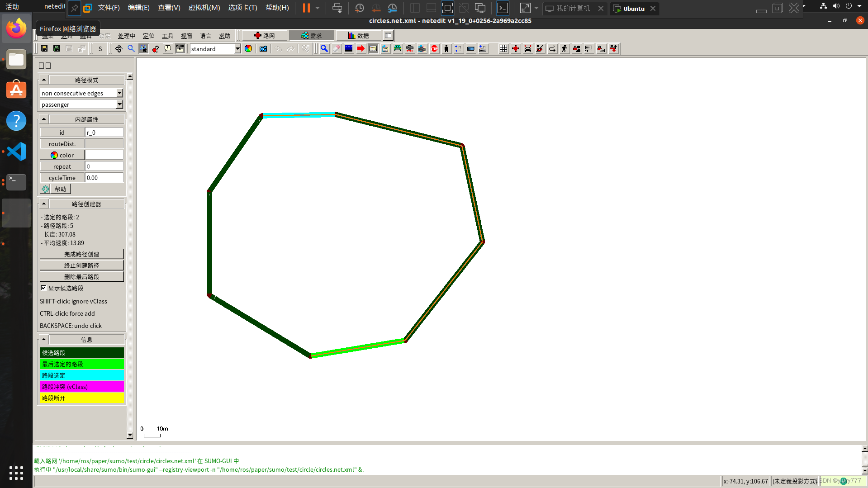Click the cycleTime input field
868x488 pixels.
(x=104, y=178)
